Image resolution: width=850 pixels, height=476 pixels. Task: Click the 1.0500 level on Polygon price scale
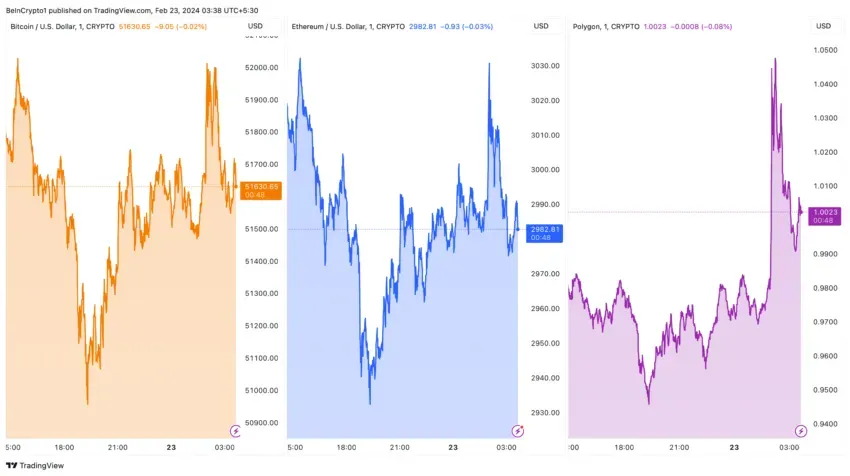point(826,50)
